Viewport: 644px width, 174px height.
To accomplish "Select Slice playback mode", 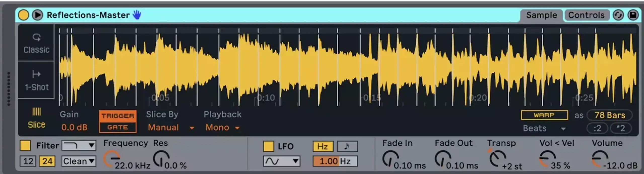I will pos(36,118).
